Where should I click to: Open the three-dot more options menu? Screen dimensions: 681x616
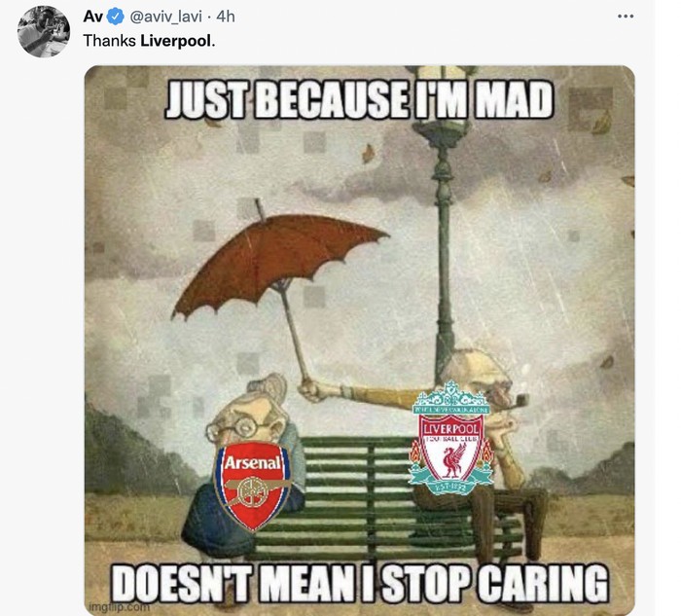click(626, 17)
